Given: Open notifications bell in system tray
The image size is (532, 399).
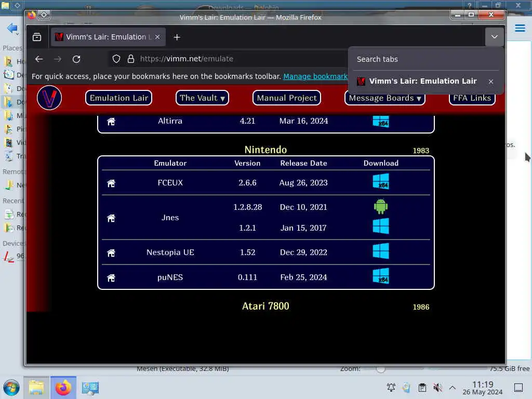Looking at the screenshot, I should pos(391,387).
